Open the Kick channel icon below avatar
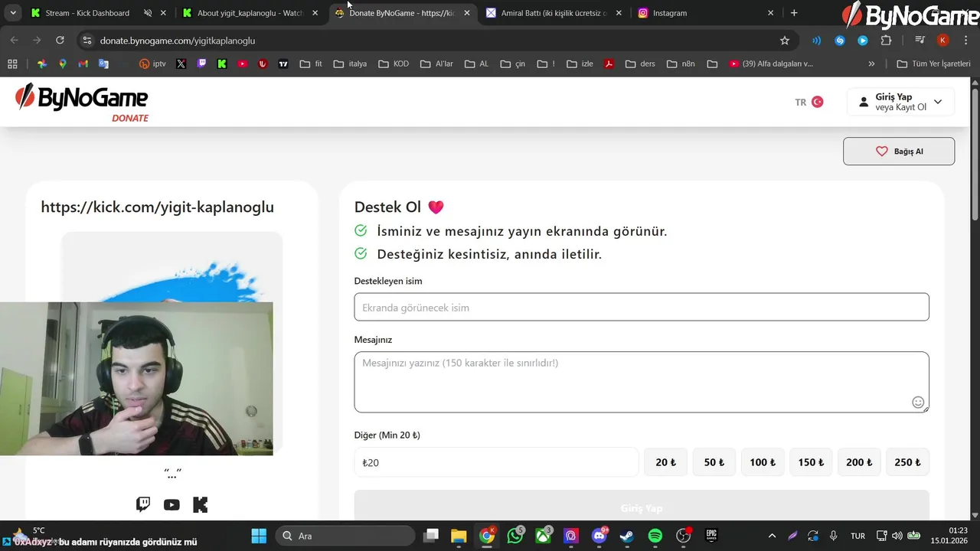The width and height of the screenshot is (980, 551). pos(200,504)
